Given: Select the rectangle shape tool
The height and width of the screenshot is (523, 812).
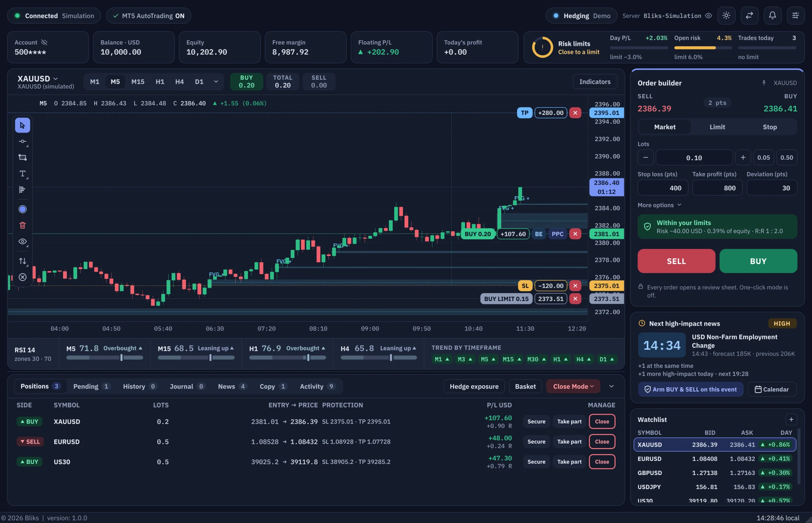Looking at the screenshot, I should (23, 158).
